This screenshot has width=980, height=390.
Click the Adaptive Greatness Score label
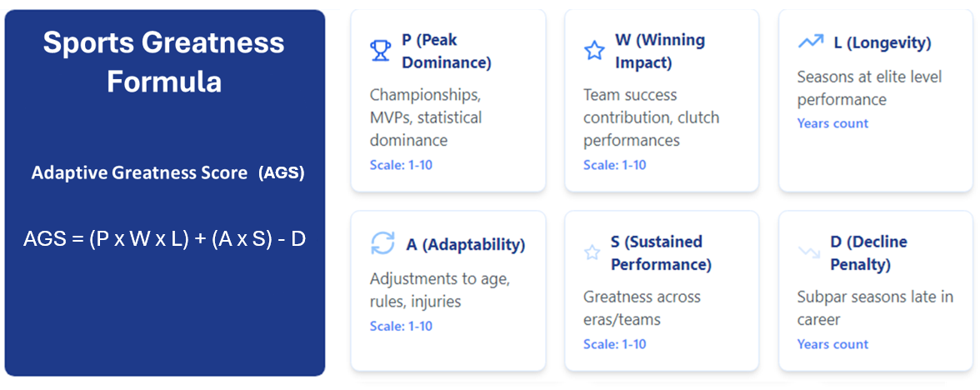coord(167,173)
